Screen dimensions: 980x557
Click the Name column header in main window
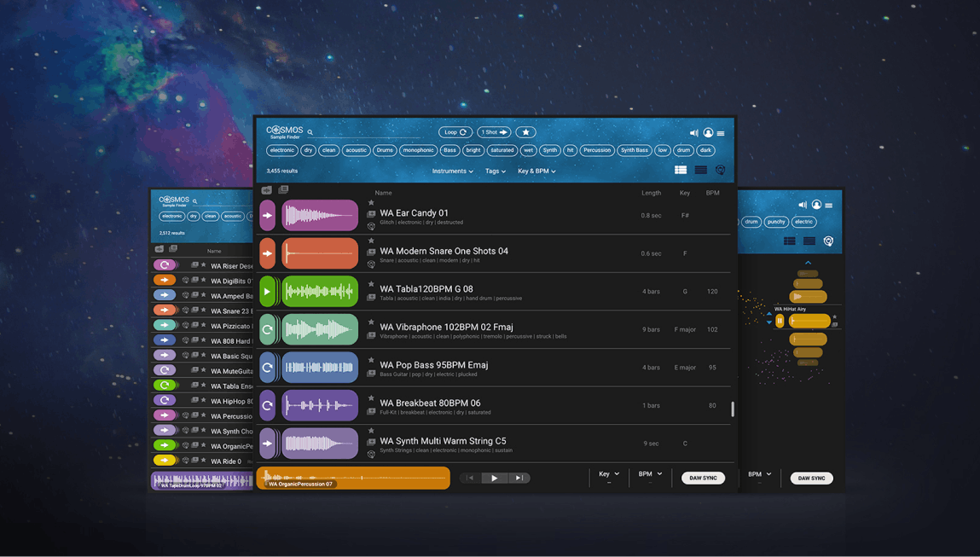383,193
